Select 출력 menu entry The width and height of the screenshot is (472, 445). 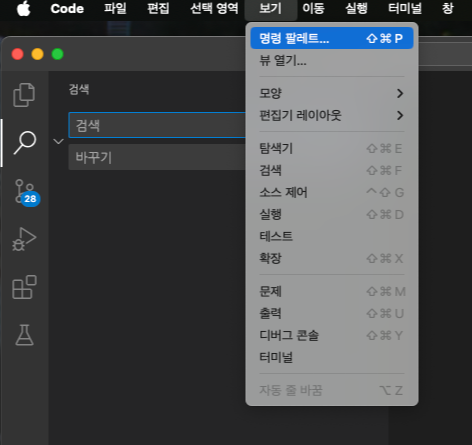tap(332, 314)
